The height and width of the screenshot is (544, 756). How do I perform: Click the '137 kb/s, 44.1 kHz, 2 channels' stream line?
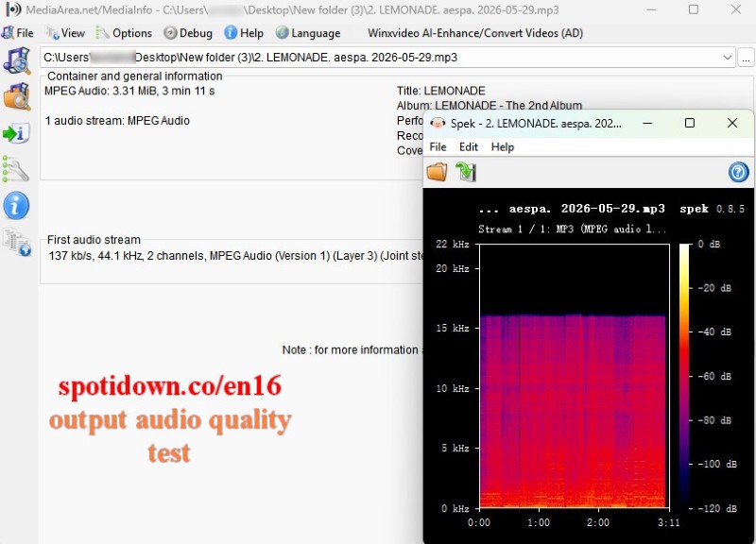[235, 256]
